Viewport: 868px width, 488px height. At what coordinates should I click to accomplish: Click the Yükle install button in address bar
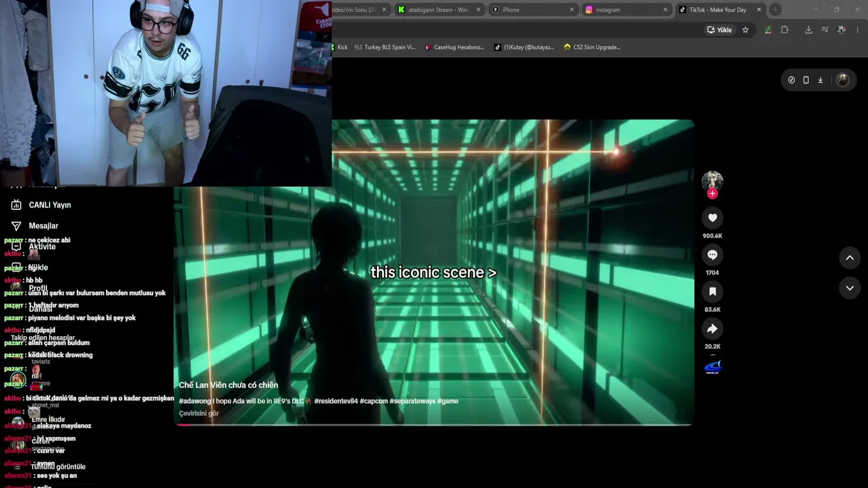pyautogui.click(x=719, y=30)
